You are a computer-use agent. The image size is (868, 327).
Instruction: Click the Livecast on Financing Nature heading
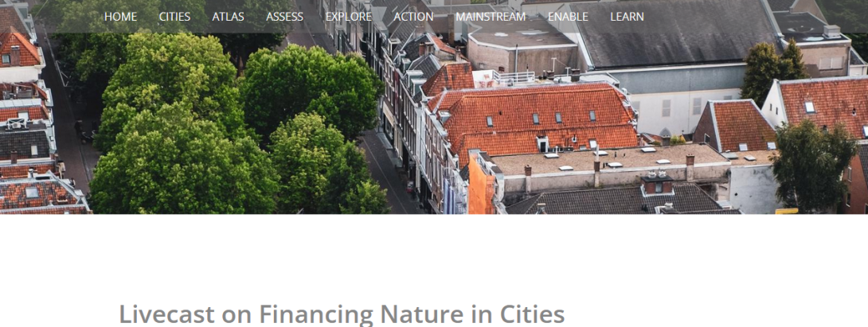point(342,314)
